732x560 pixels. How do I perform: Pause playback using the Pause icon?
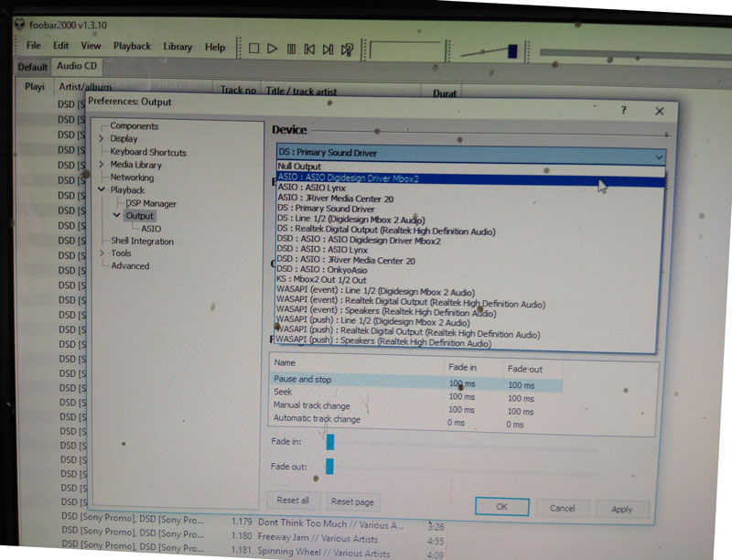291,49
